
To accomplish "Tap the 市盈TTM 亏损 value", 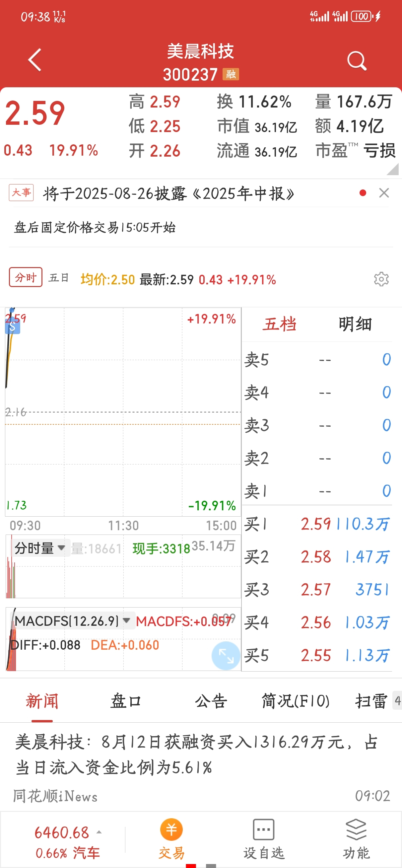I will coord(355,151).
